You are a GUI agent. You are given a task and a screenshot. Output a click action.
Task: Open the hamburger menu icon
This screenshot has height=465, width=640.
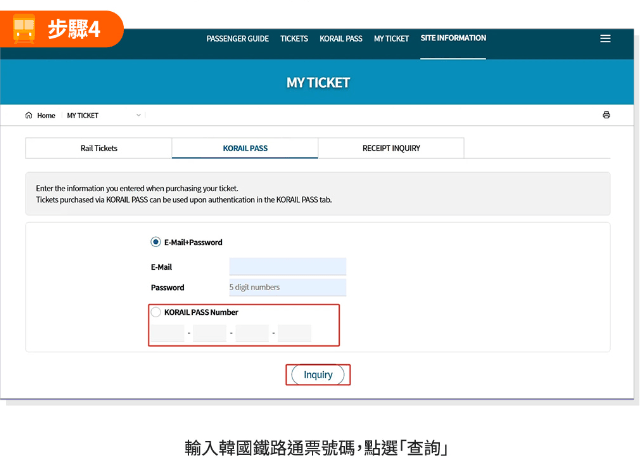coord(605,38)
